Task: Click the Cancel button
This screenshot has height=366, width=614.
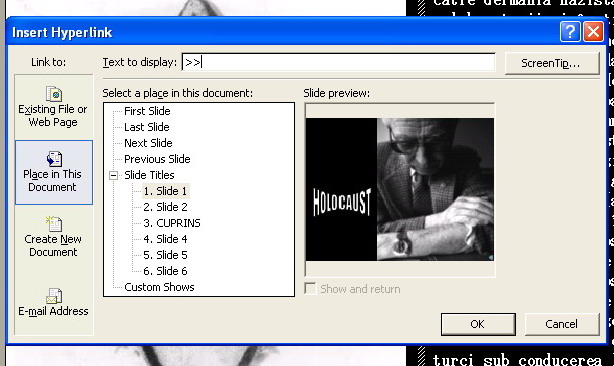Action: 562,324
